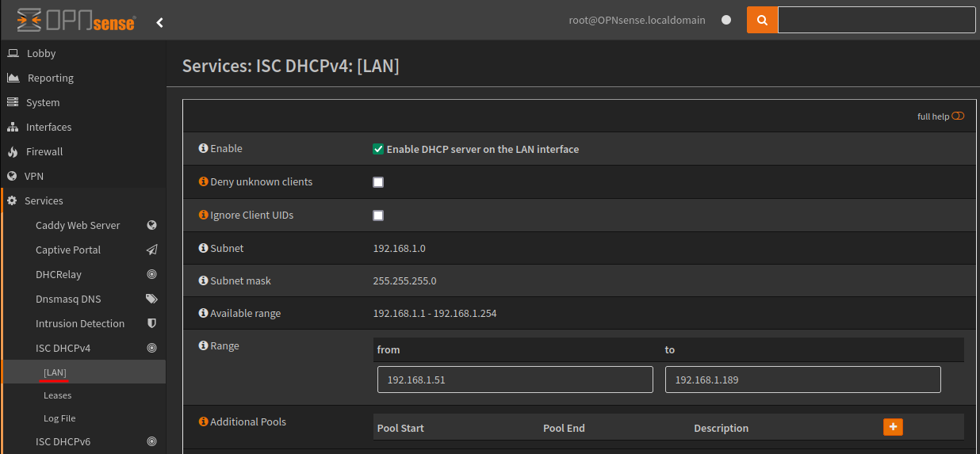The width and height of the screenshot is (980, 454).
Task: Click the info icon next to Ignore Client UIDs
Action: (203, 215)
